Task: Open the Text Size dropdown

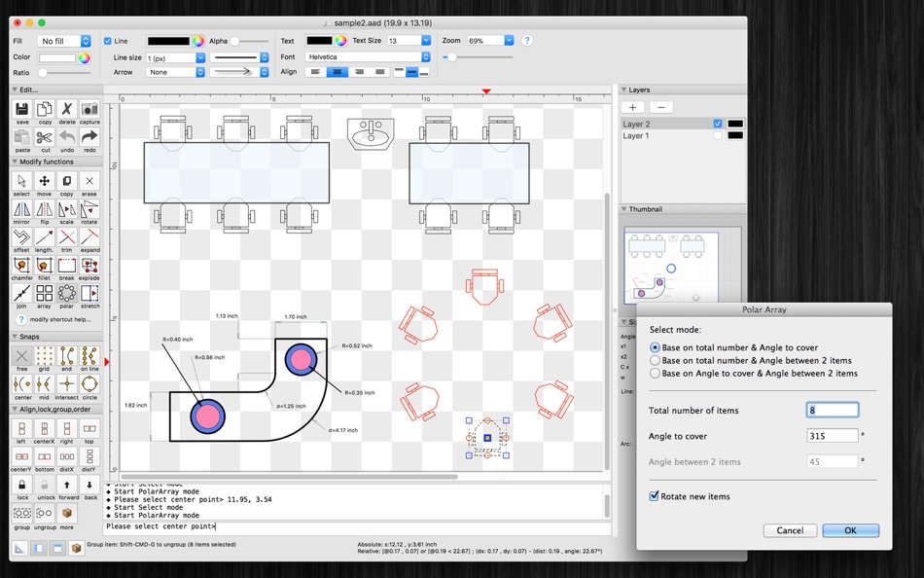Action: (409, 41)
